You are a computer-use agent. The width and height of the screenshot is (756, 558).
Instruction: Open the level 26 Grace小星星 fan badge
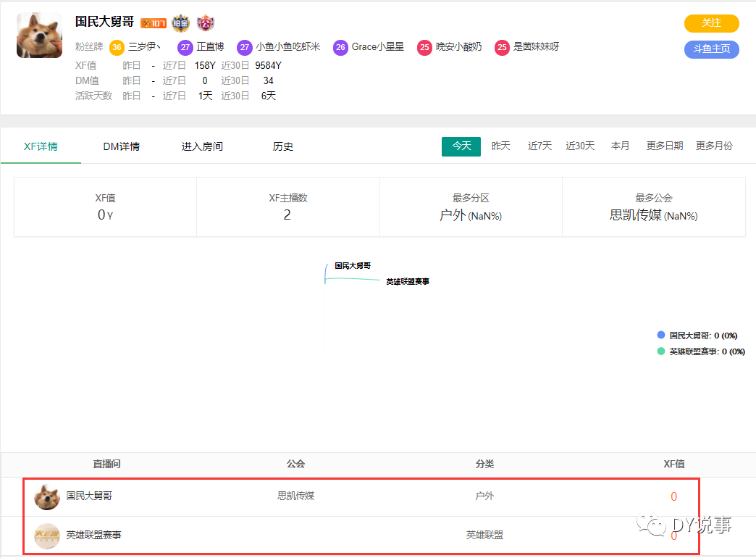pos(369,47)
